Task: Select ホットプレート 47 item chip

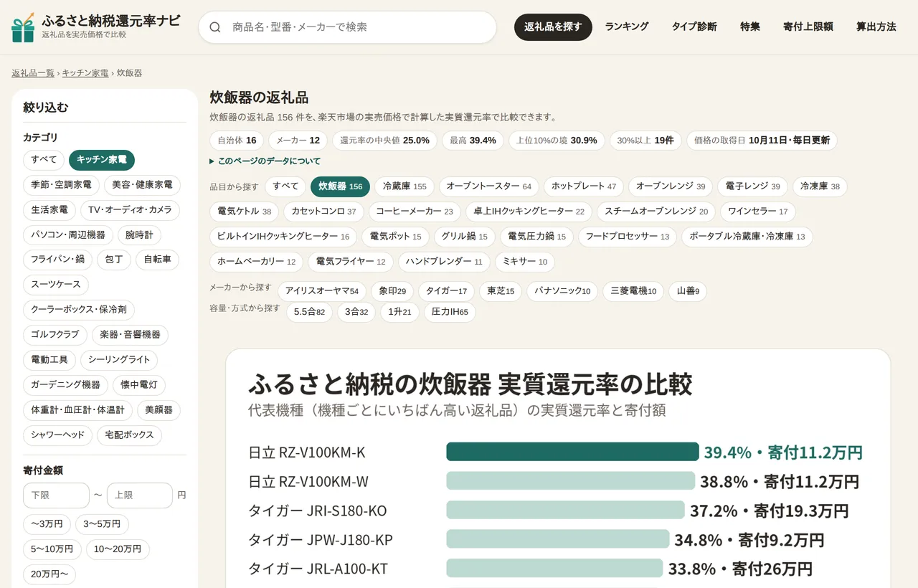Action: [x=584, y=186]
